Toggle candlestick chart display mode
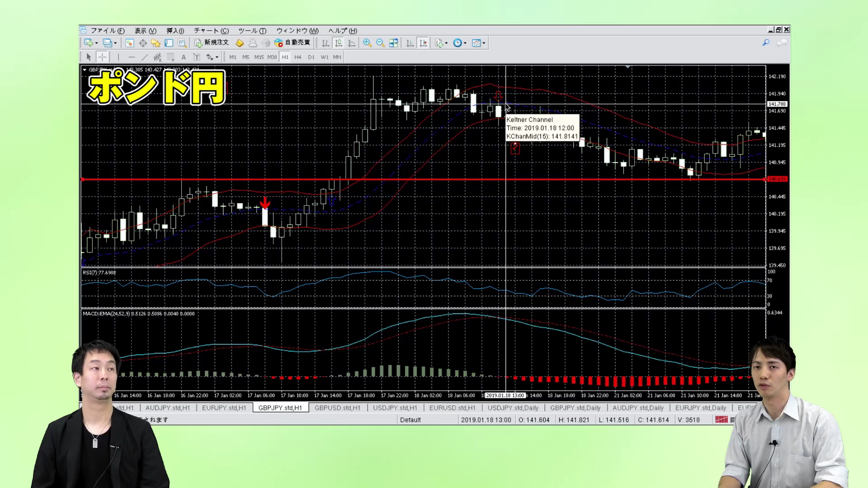Viewport: 868px width, 488px height. (x=339, y=43)
